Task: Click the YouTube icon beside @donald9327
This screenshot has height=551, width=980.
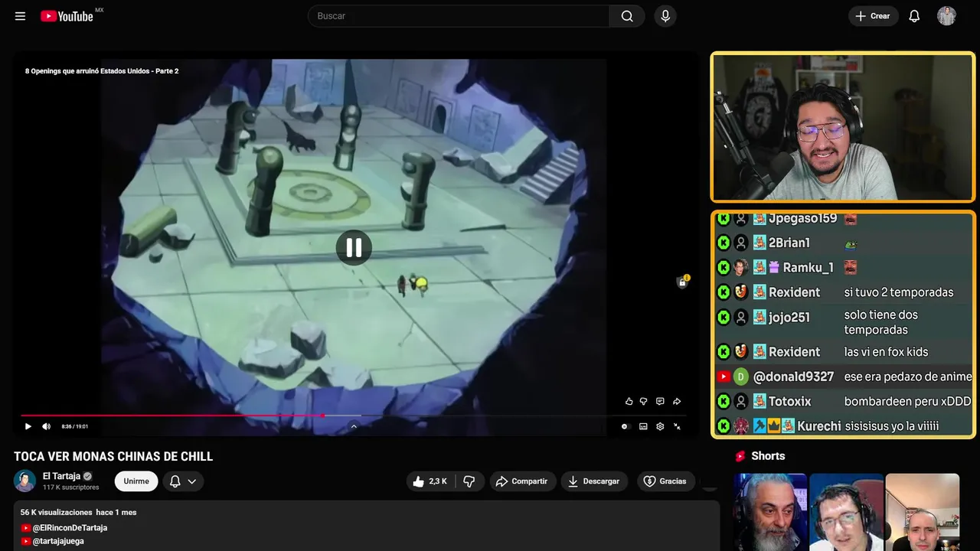Action: click(x=724, y=377)
